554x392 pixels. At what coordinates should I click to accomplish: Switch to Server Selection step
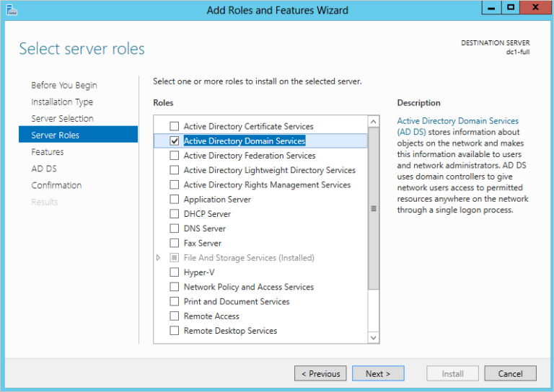click(62, 119)
